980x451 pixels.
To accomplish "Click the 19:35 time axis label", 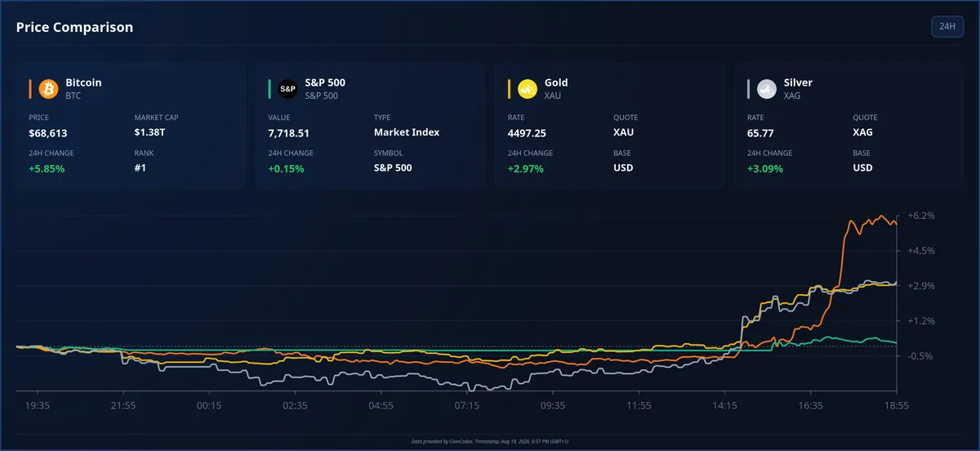I will [x=38, y=405].
